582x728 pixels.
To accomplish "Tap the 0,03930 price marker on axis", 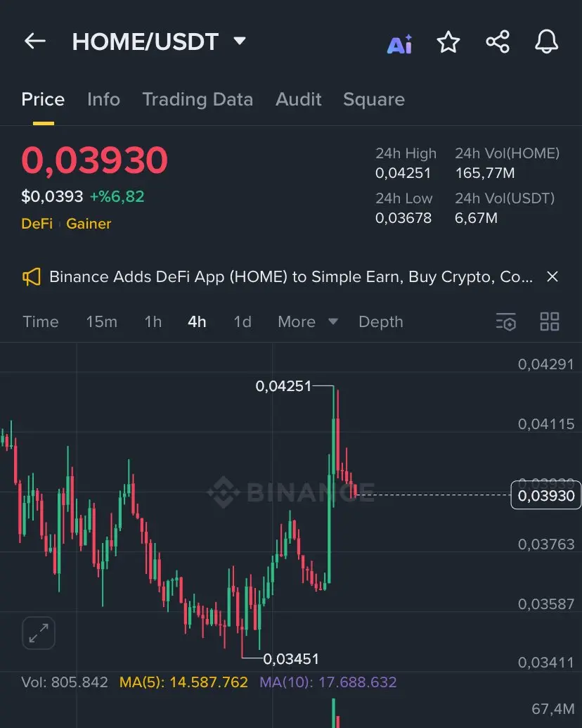I will (545, 495).
